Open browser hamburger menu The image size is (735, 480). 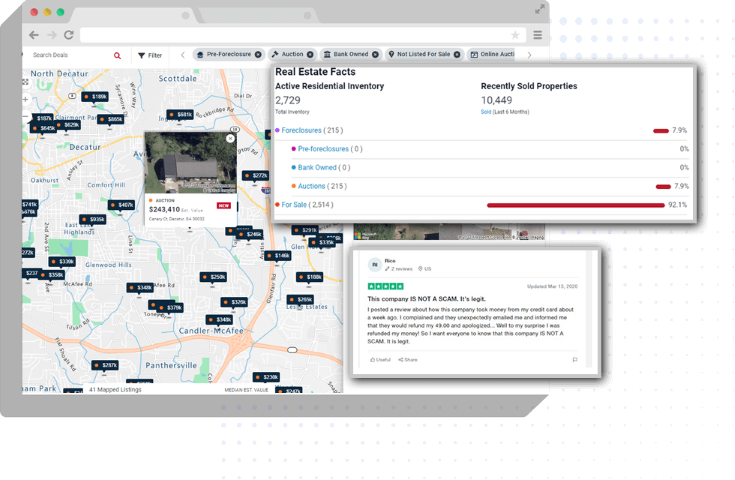point(538,35)
